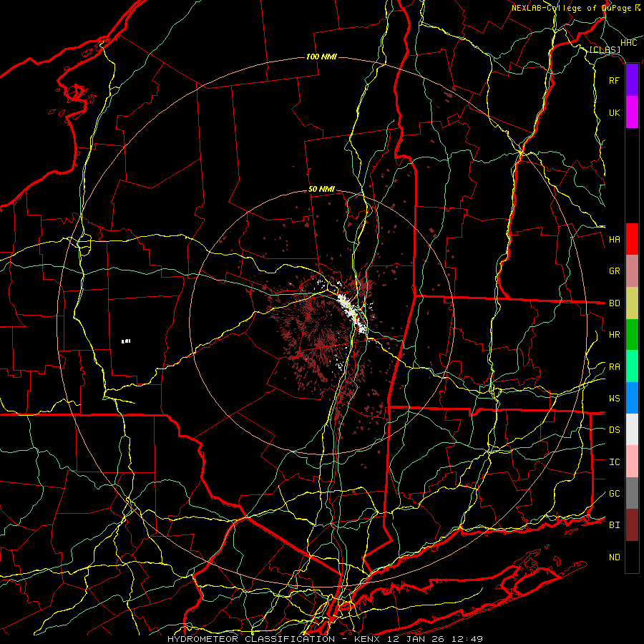The height and width of the screenshot is (644, 644).
Task: Click the HHC product code label
Action: 629,43
